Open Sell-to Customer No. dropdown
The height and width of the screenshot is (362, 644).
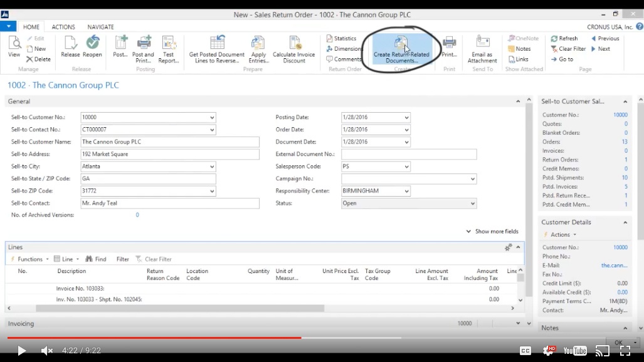point(212,117)
